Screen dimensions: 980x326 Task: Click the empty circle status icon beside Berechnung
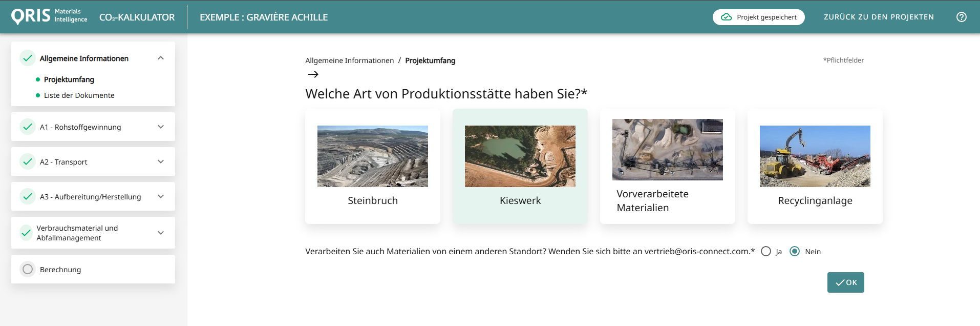(x=28, y=270)
